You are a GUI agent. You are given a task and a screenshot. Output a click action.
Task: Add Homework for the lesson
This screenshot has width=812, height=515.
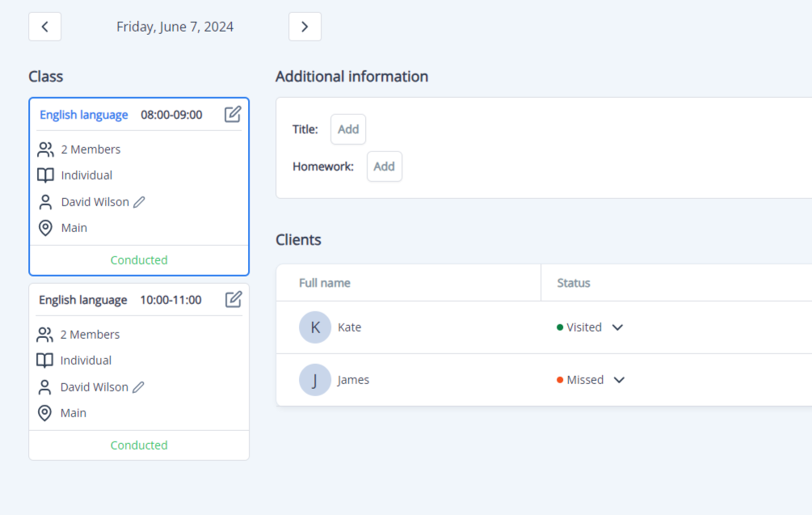click(384, 166)
